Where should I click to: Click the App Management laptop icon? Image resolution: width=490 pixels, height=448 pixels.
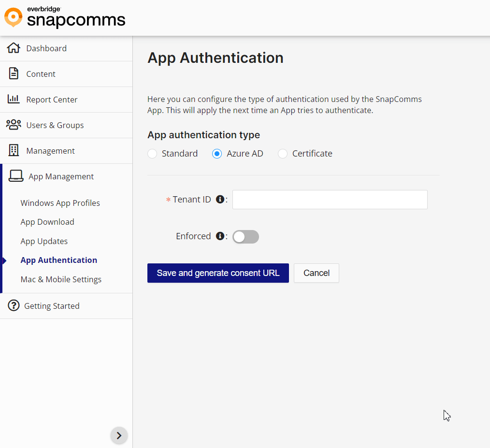coord(15,176)
